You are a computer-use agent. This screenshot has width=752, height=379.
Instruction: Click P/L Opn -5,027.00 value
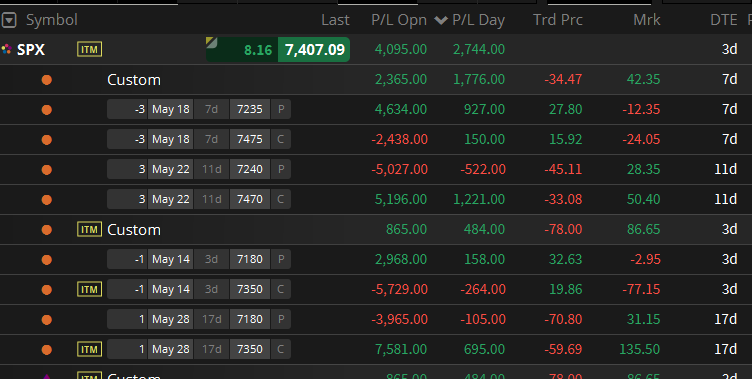pos(400,169)
